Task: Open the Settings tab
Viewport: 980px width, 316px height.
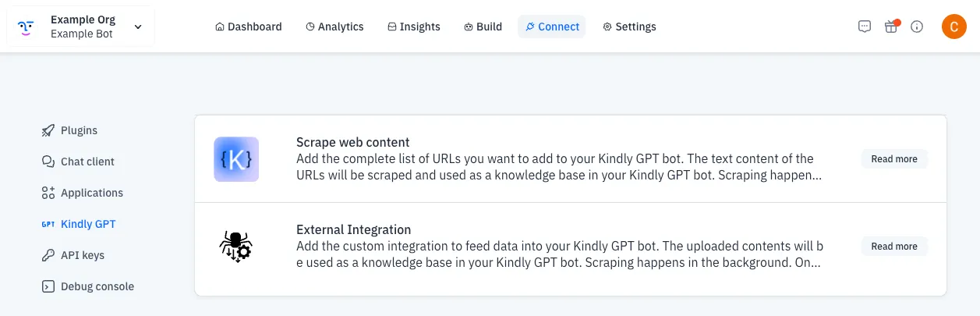Action: pyautogui.click(x=629, y=27)
